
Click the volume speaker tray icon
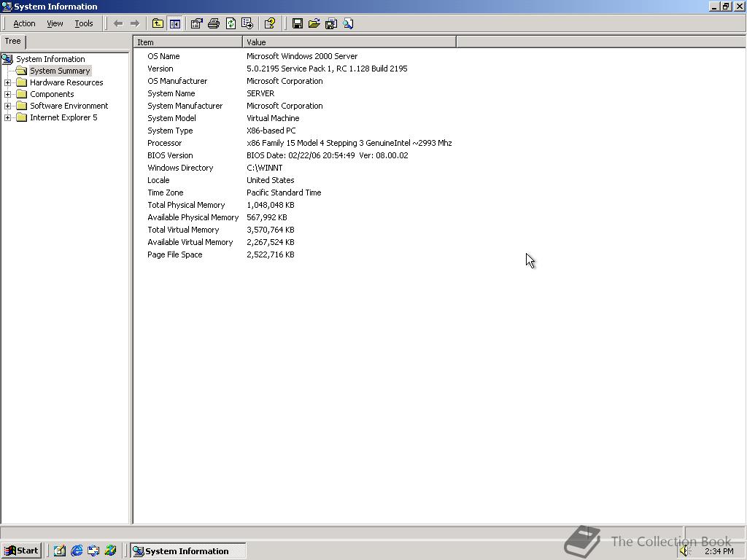pyautogui.click(x=685, y=551)
